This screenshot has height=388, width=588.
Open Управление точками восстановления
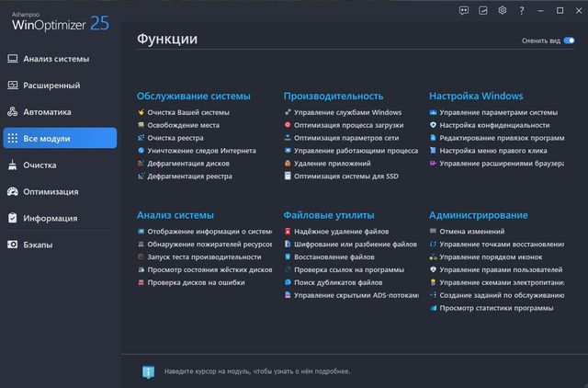[502, 245]
